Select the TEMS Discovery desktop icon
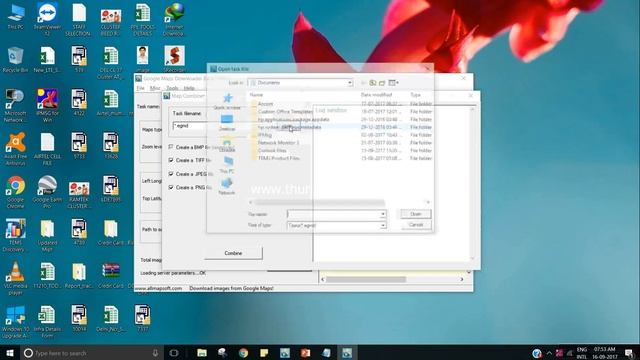 point(16,235)
